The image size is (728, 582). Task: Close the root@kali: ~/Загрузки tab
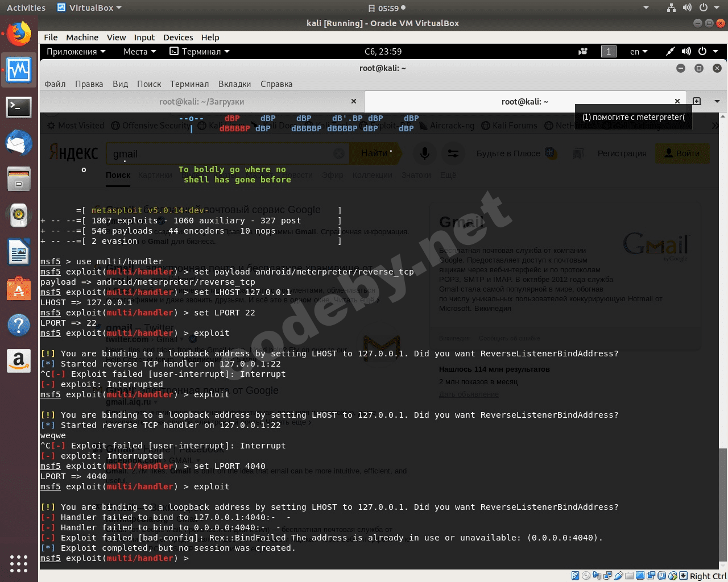pyautogui.click(x=354, y=101)
